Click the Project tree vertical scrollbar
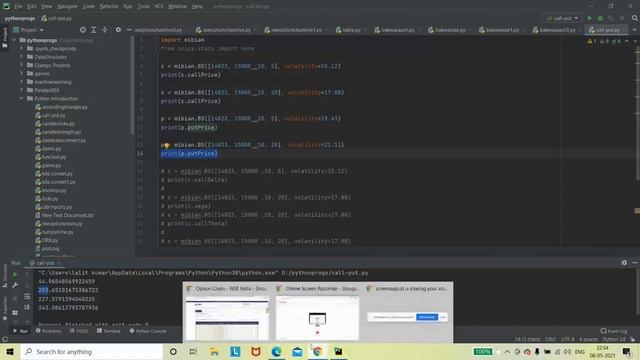Screen dimensions: 640x360 point(132,86)
